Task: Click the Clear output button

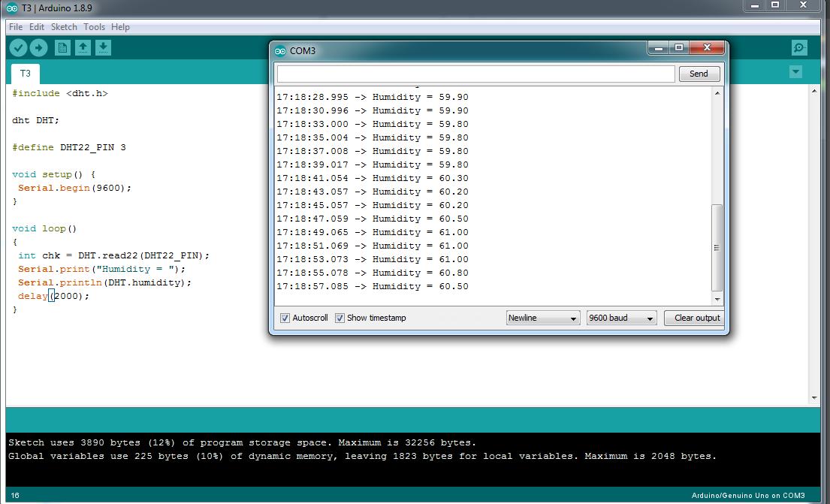Action: tap(694, 318)
